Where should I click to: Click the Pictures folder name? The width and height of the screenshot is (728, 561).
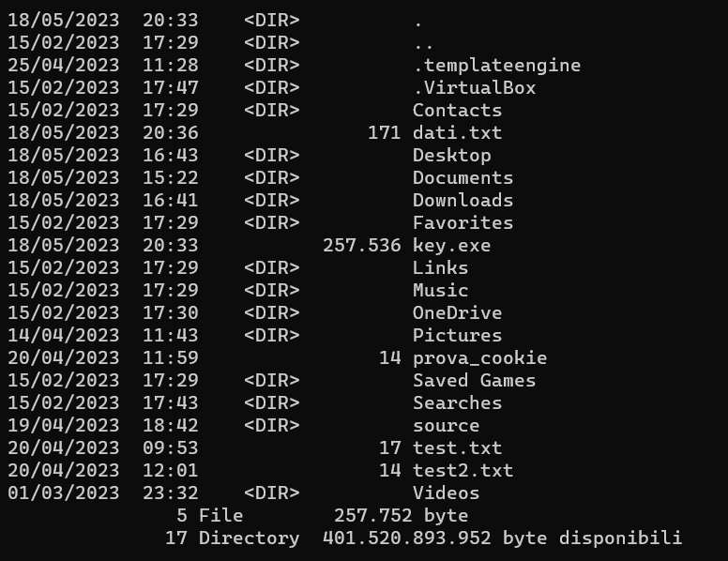pyautogui.click(x=457, y=336)
